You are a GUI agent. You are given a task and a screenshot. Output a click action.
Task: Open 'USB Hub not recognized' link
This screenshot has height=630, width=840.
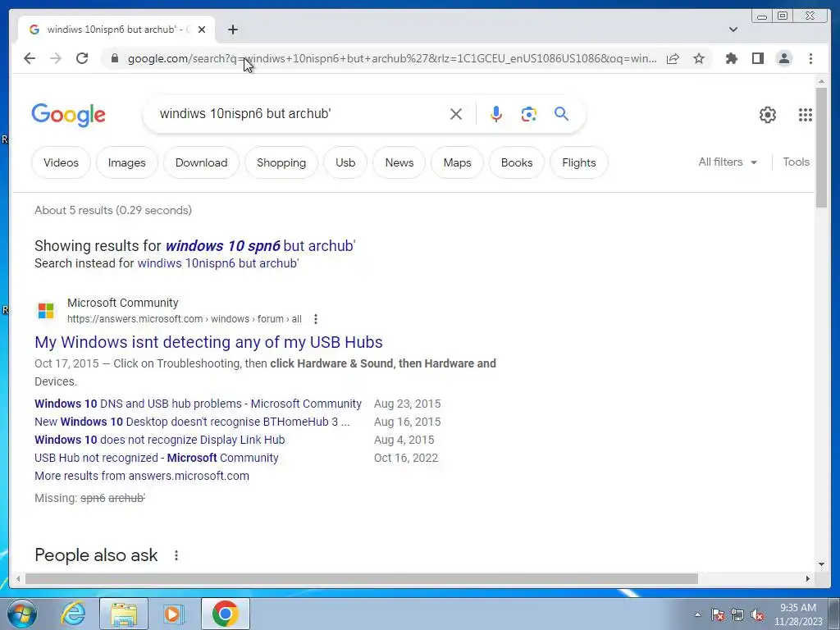tap(157, 458)
